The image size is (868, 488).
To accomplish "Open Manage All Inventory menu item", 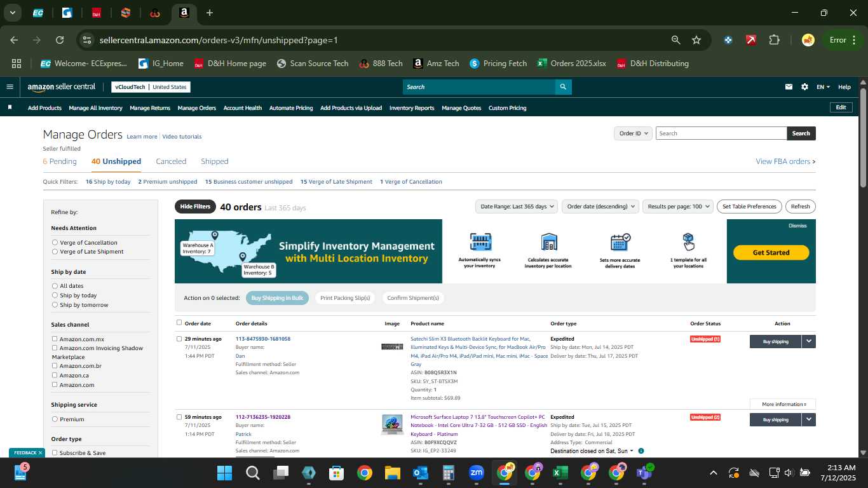I will pyautogui.click(x=95, y=108).
